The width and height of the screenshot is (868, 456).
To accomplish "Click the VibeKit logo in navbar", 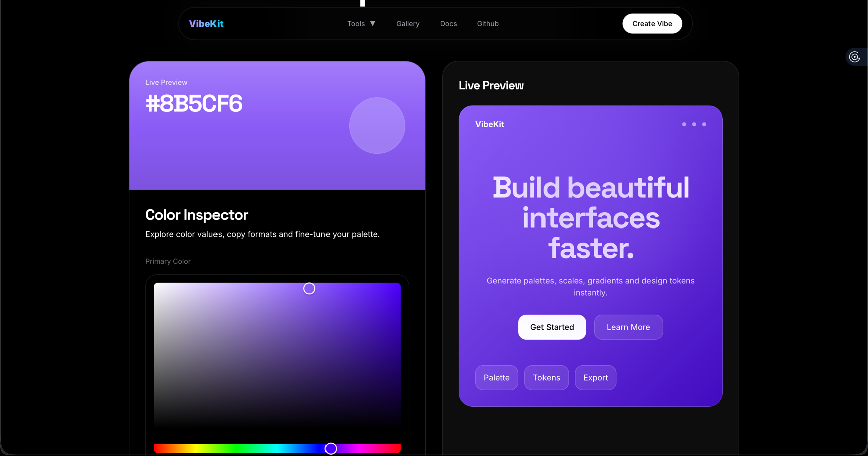I will pos(206,24).
